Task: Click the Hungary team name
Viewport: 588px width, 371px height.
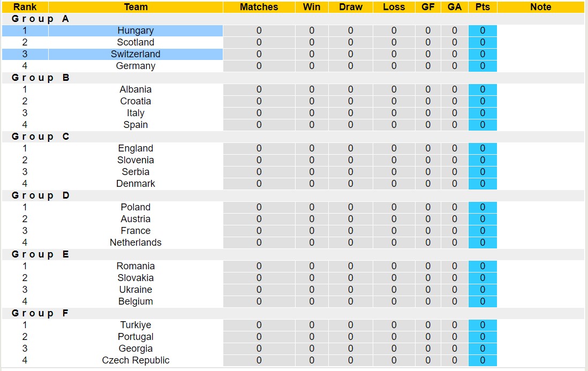Action: point(135,31)
